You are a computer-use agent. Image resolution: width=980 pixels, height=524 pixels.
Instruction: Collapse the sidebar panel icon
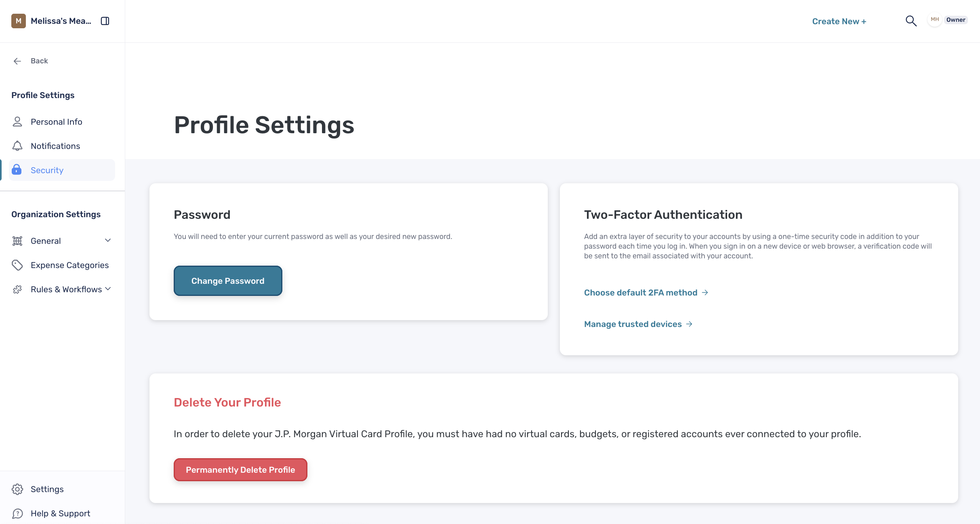(x=105, y=21)
